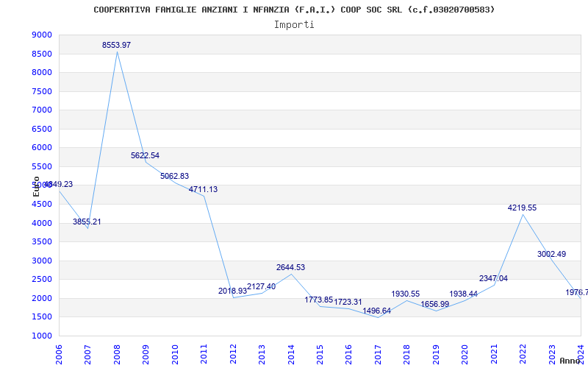Select the 2009 year axis label
The height and width of the screenshot is (368, 588).
[146, 355]
